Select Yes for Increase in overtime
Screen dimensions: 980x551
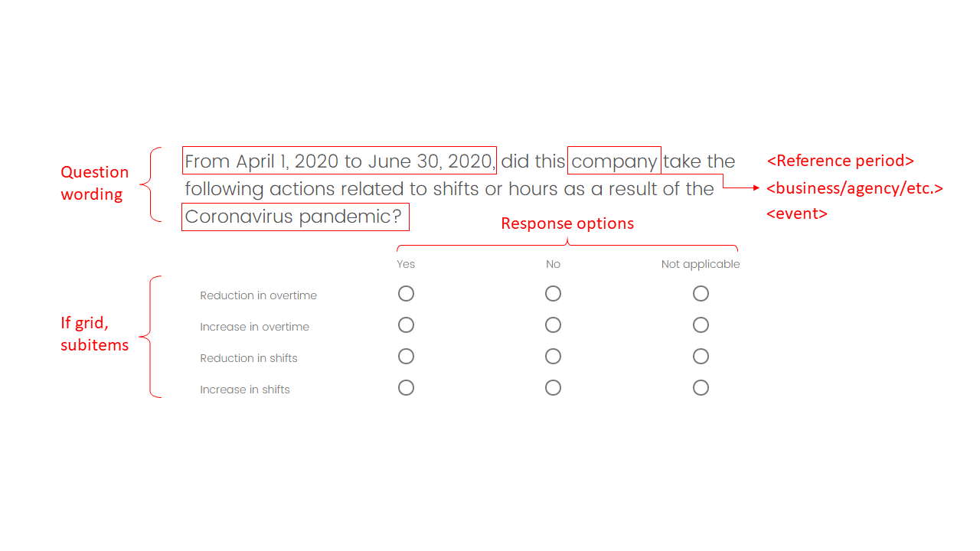pos(406,325)
